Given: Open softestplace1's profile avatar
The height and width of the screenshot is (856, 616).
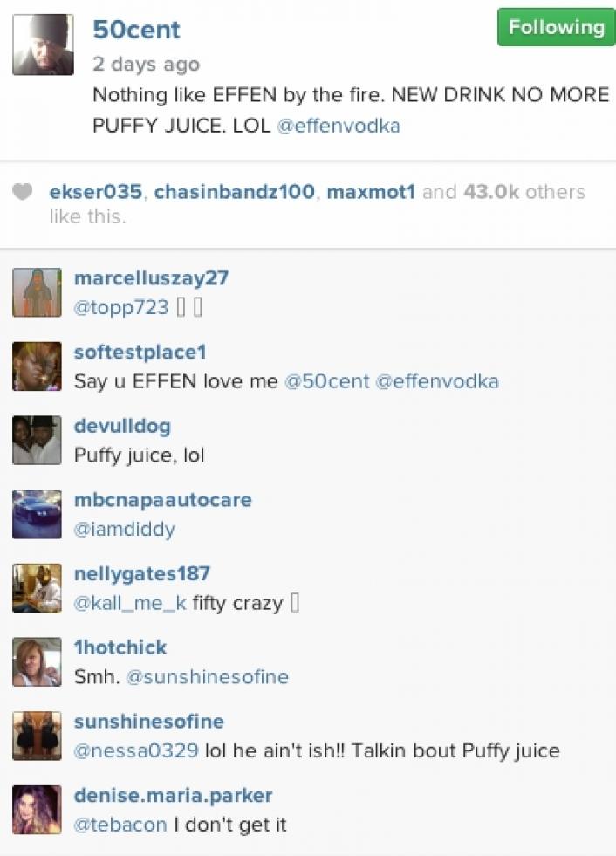Looking at the screenshot, I should pyautogui.click(x=38, y=366).
